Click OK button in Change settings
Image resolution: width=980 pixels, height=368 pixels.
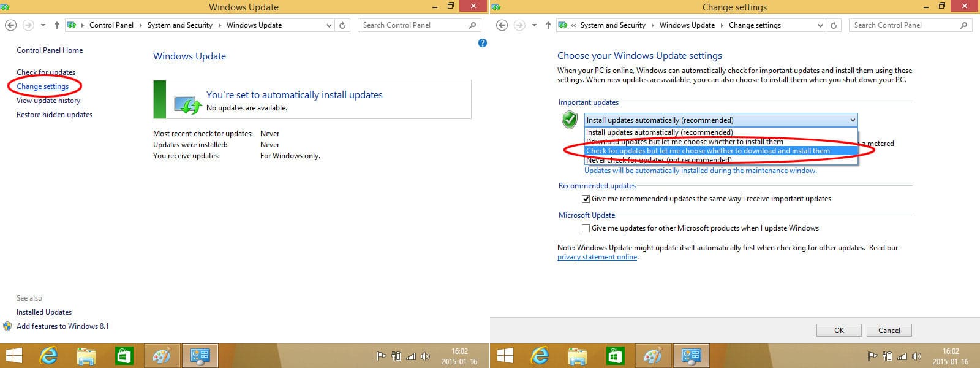[x=839, y=330]
